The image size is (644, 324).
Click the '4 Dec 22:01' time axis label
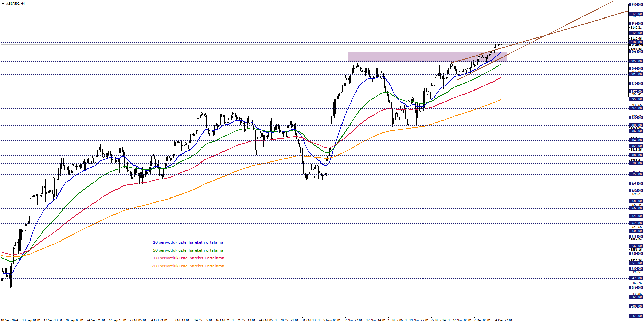[x=504, y=320]
